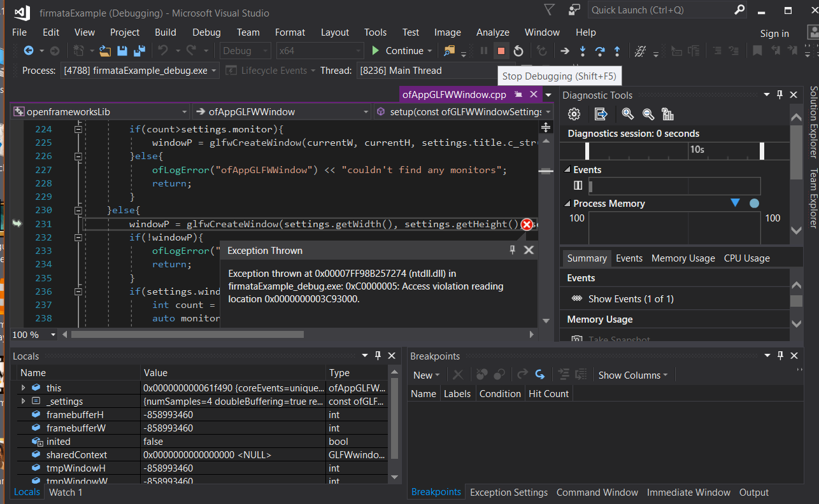Expand the _settings variable in Locals

coord(24,401)
